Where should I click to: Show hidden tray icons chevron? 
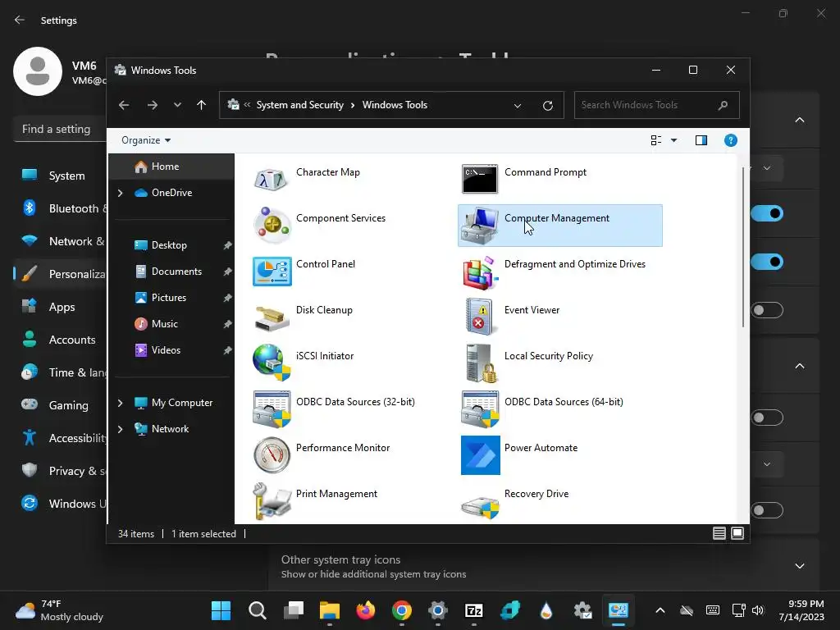660,610
